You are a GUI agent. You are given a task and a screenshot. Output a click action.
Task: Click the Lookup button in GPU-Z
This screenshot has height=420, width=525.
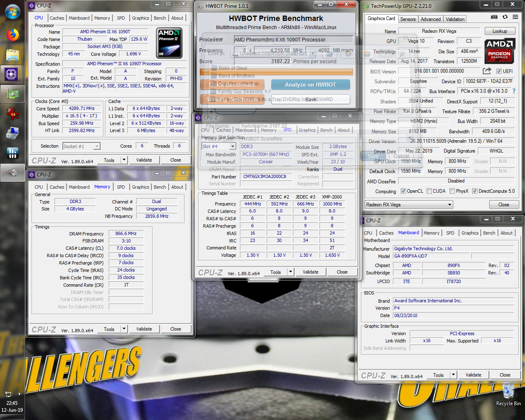pyautogui.click(x=500, y=31)
